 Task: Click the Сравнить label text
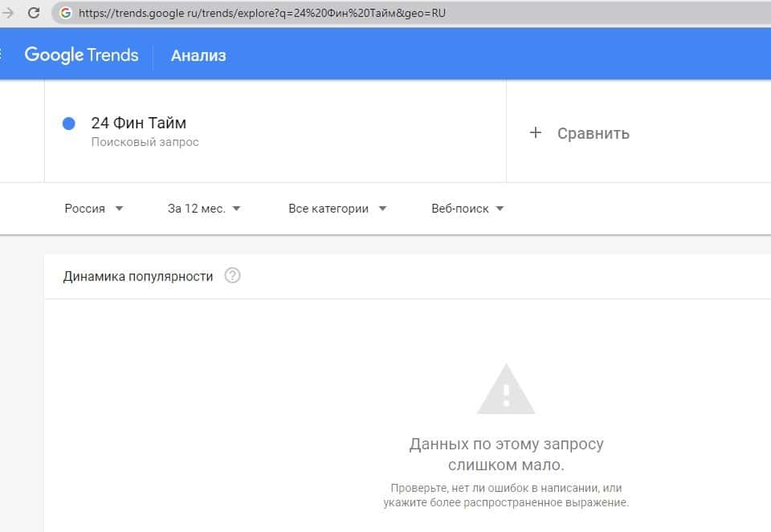point(594,133)
